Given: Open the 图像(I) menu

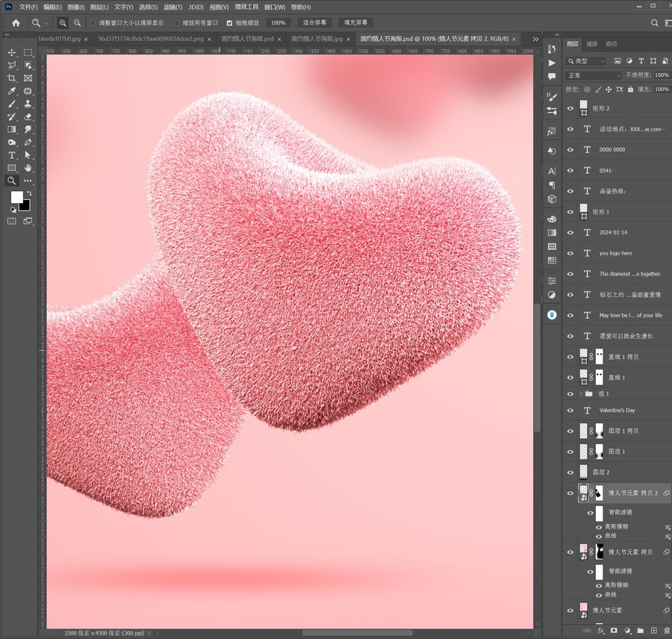Looking at the screenshot, I should (x=76, y=7).
